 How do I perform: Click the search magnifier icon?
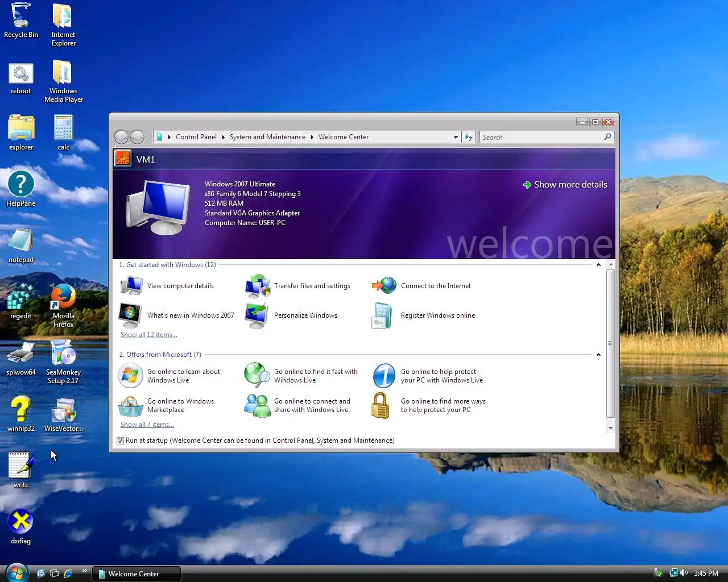[x=608, y=137]
